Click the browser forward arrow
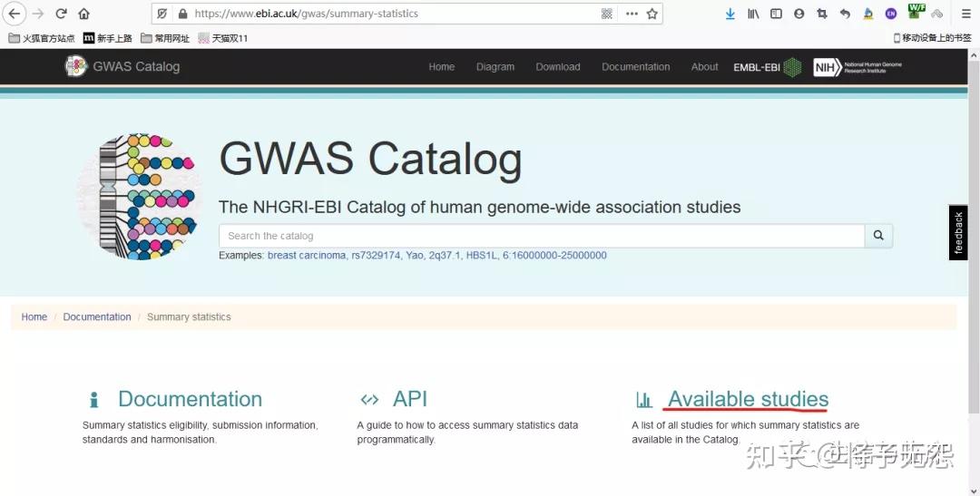 point(38,14)
